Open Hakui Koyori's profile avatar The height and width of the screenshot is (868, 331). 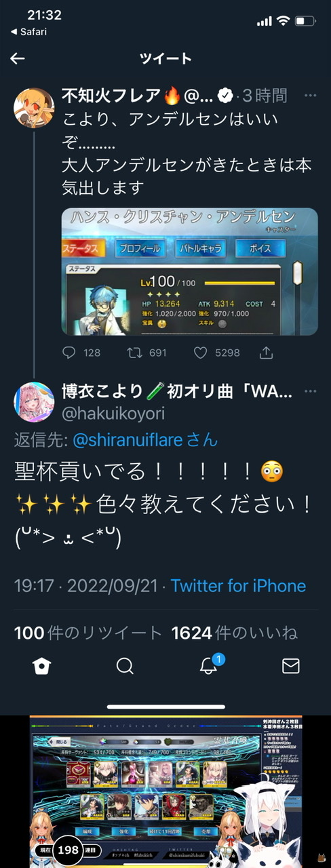click(x=34, y=401)
